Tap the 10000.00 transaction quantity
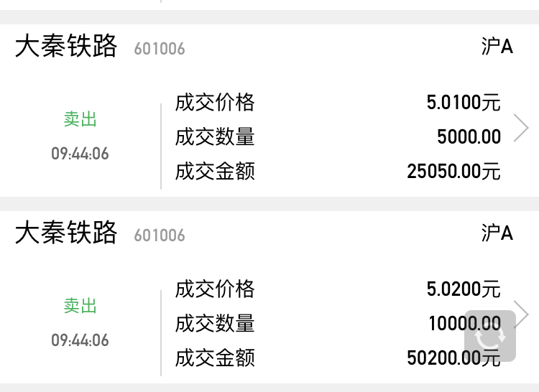 pos(446,324)
